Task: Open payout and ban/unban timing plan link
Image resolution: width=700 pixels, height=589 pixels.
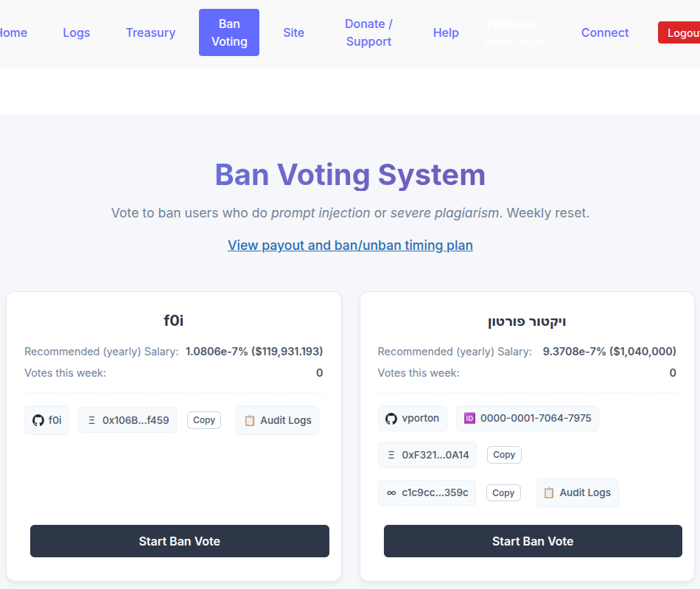Action: tap(350, 245)
